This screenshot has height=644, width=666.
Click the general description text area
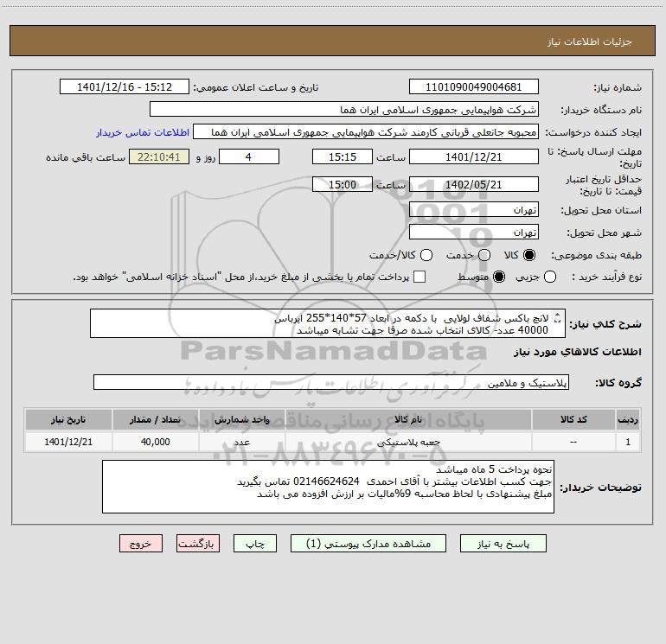pyautogui.click(x=328, y=324)
